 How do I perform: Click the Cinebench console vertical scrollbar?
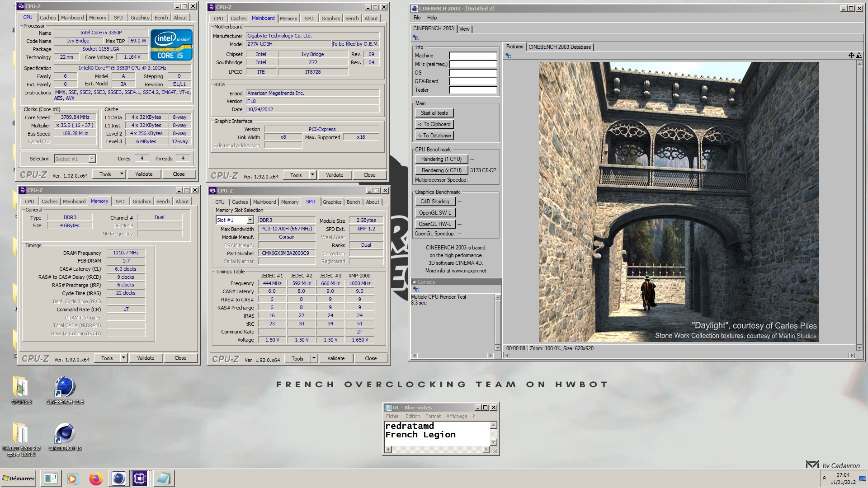pos(498,322)
